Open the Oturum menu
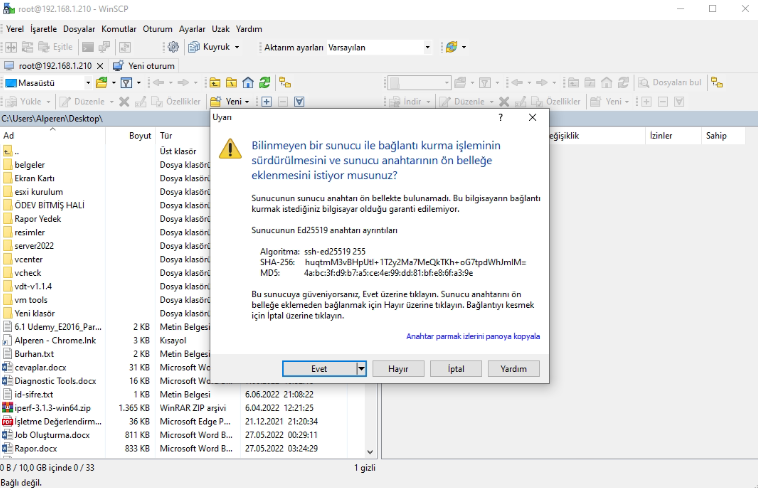Screen dimensions: 758x488 (157, 29)
